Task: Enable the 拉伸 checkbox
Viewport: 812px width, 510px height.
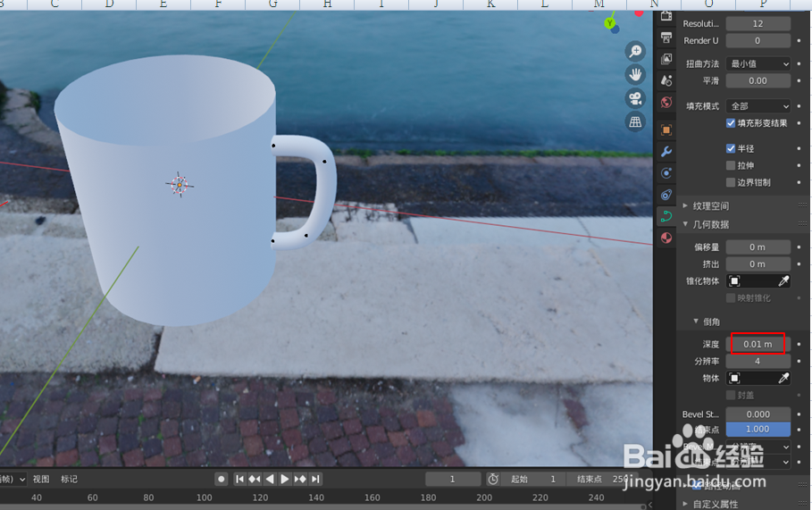Action: [x=731, y=165]
